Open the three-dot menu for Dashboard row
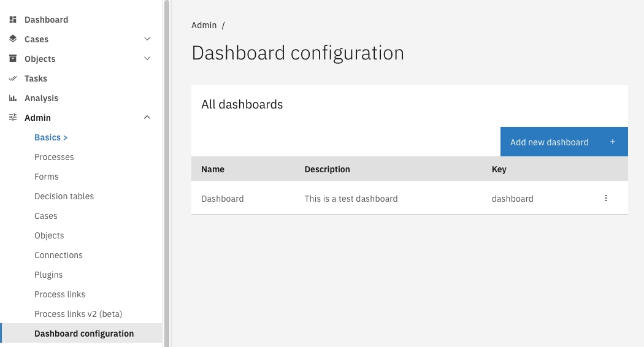Viewport: 644px width, 347px height. (x=606, y=199)
